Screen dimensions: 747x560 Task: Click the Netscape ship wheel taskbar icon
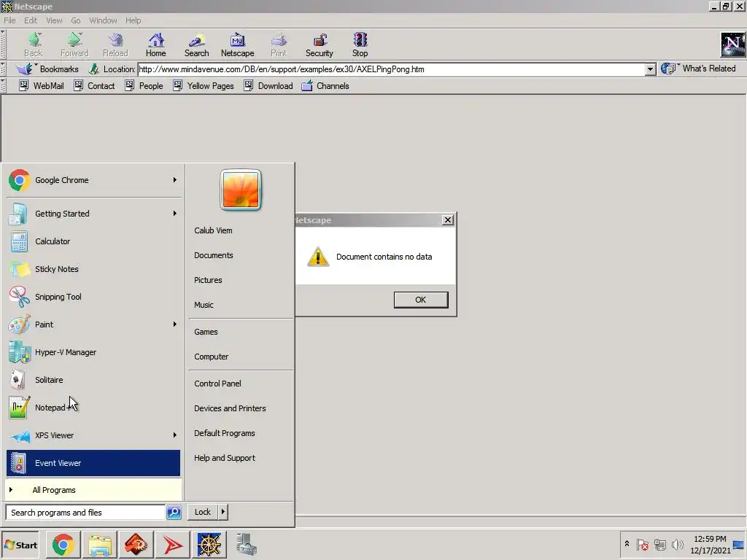pos(209,545)
